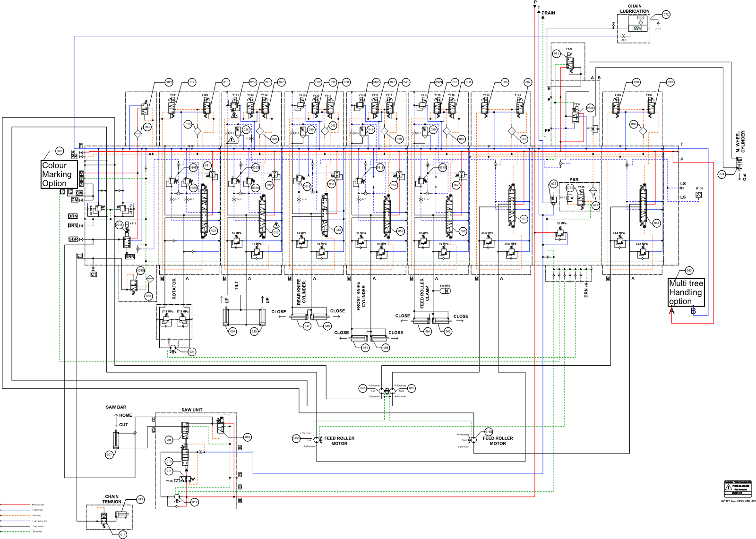The width and height of the screenshot is (756, 539).
Task: Click the DRAIN label at top
Action: (548, 13)
